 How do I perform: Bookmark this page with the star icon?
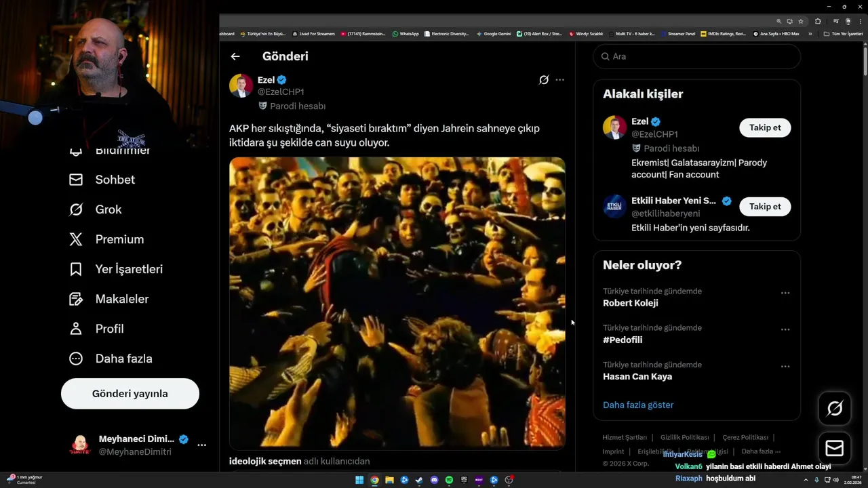coord(801,21)
